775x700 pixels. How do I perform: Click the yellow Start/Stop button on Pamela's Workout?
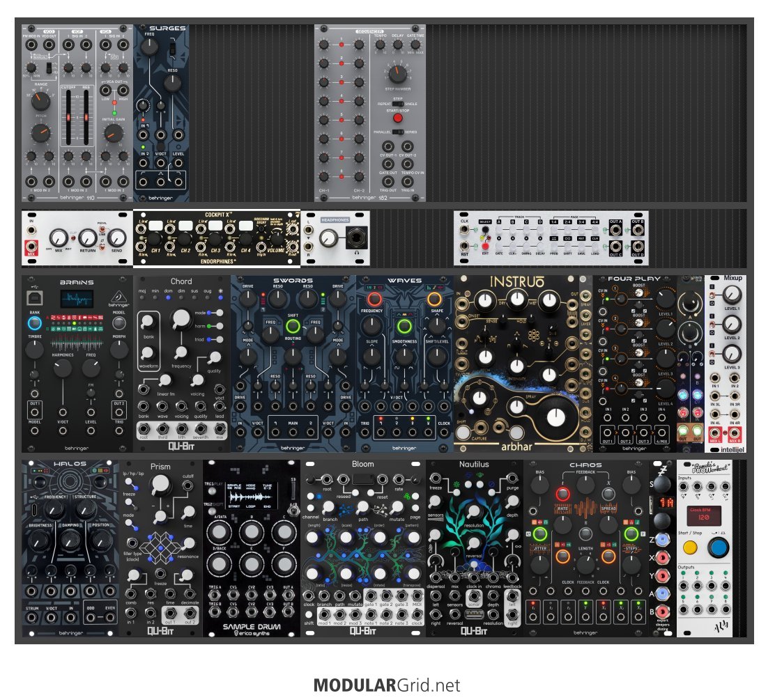pos(690,547)
